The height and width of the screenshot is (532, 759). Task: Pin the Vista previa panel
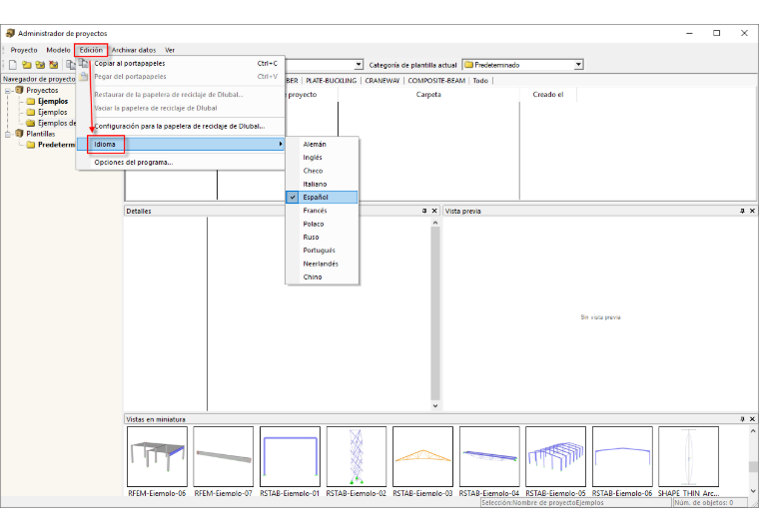pos(742,211)
